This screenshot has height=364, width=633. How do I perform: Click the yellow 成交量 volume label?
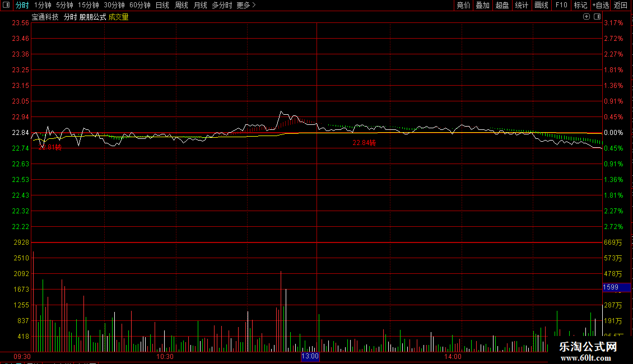(x=118, y=17)
